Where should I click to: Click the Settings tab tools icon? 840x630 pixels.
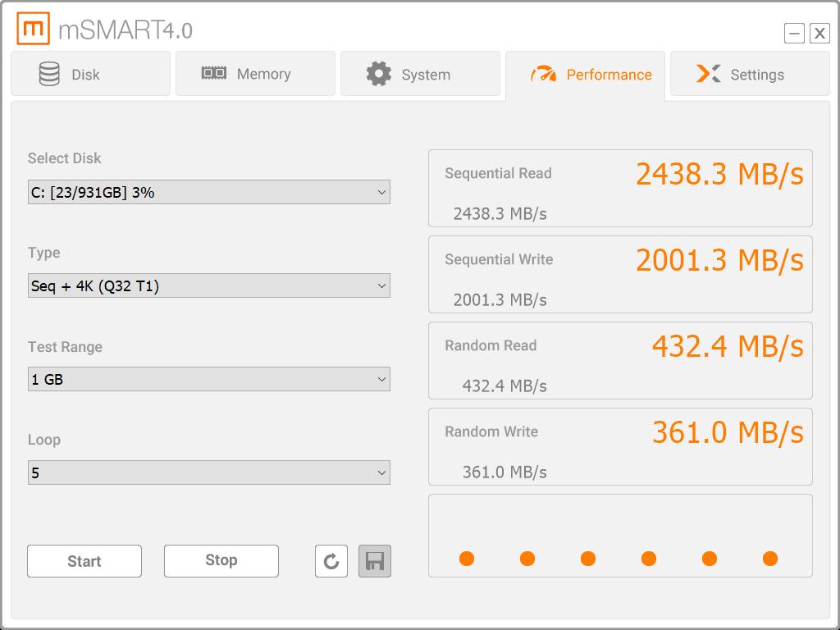coord(708,74)
